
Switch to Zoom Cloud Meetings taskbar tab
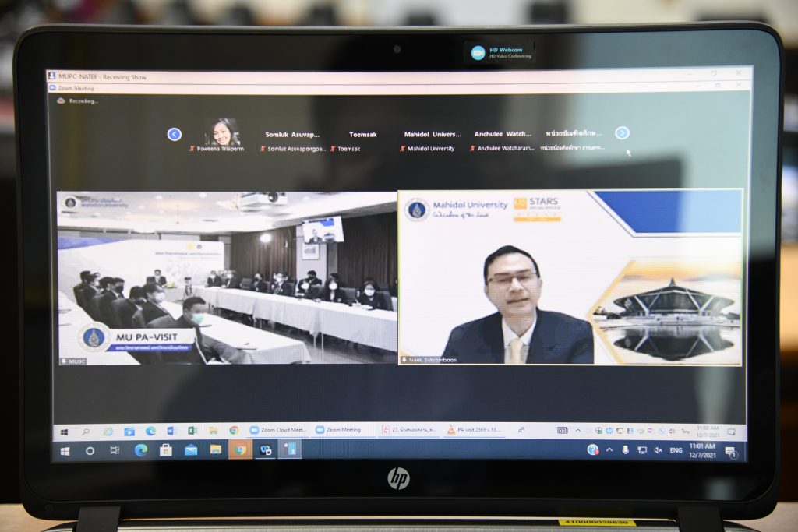[278, 430]
